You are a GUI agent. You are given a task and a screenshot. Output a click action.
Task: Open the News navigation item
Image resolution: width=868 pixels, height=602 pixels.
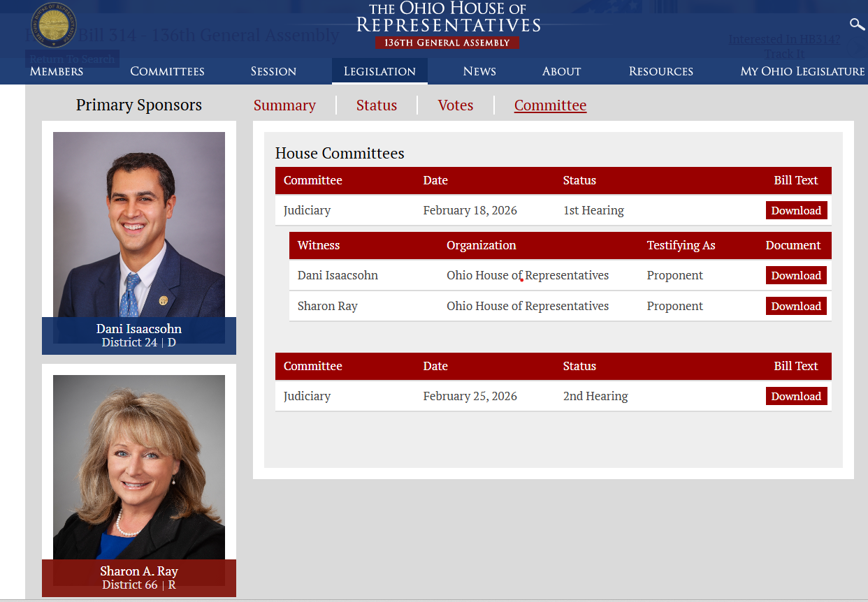click(479, 71)
